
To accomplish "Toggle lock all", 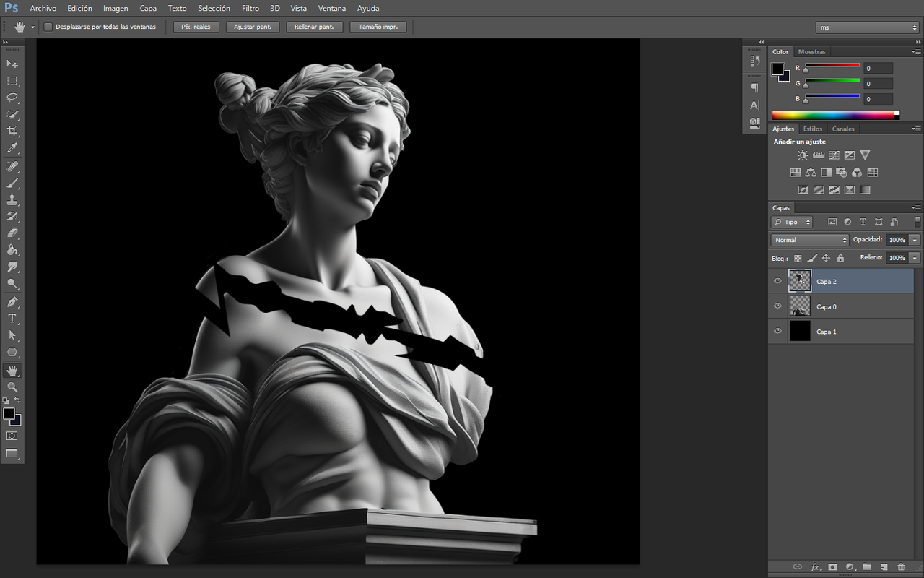I will pos(840,258).
